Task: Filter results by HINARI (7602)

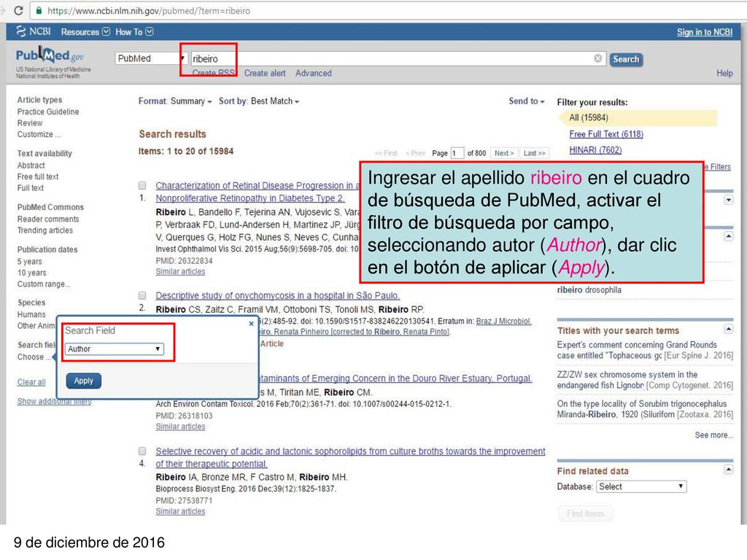Action: pyautogui.click(x=595, y=150)
